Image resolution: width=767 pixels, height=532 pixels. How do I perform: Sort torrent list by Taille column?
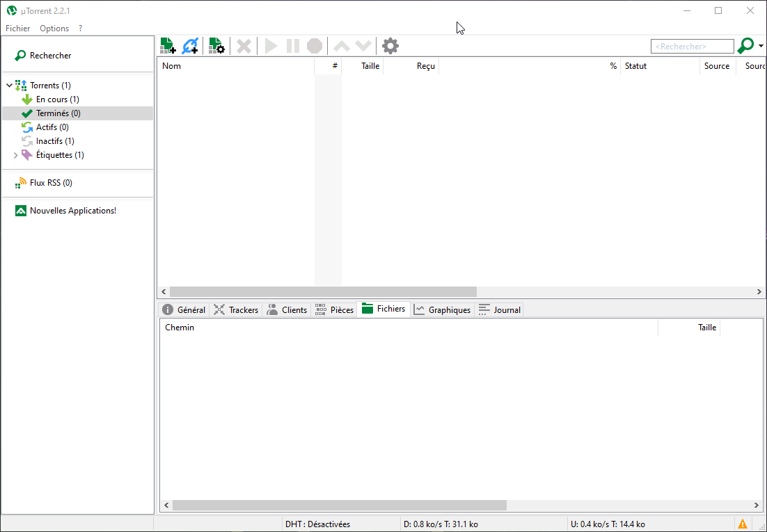(x=363, y=66)
